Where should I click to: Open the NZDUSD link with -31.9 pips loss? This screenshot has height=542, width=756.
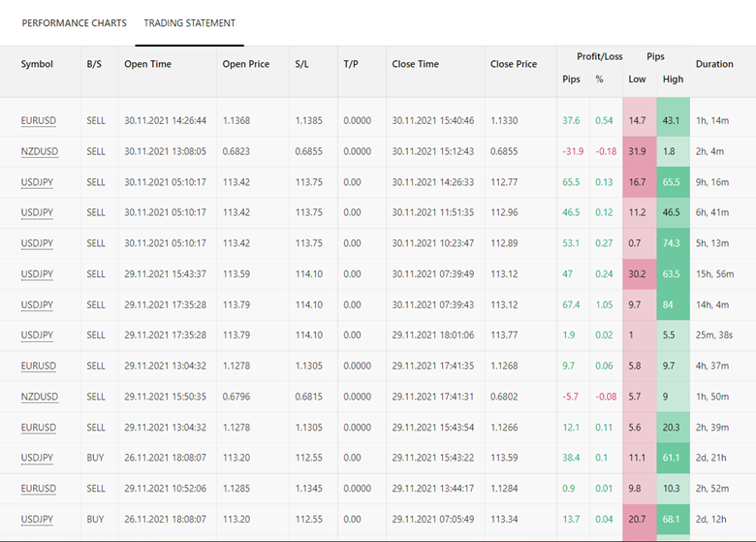40,152
